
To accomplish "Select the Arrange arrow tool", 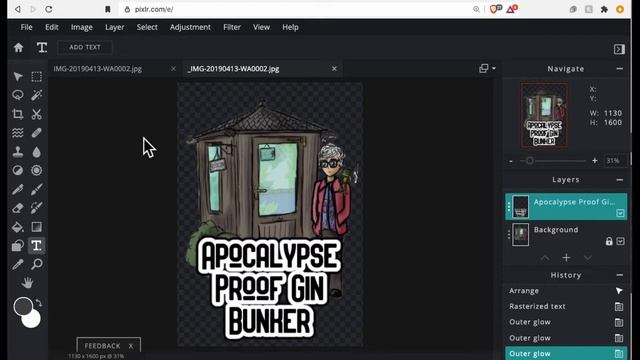I will point(18,77).
